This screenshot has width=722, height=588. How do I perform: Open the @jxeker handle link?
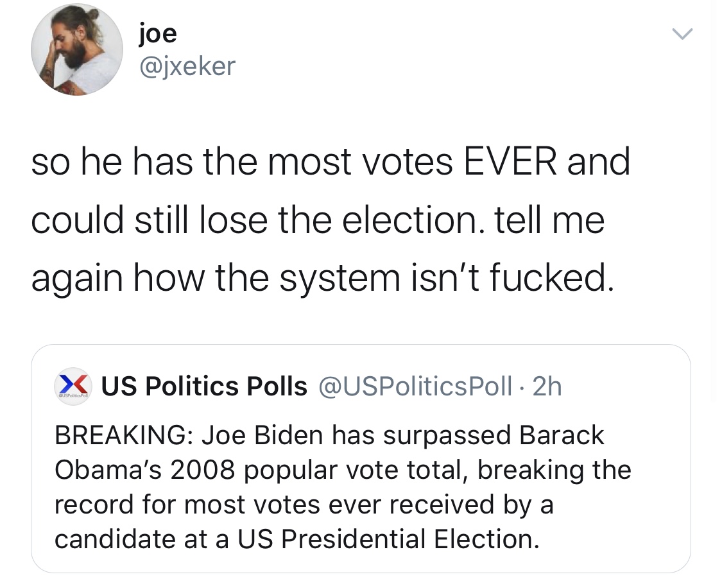click(x=187, y=66)
